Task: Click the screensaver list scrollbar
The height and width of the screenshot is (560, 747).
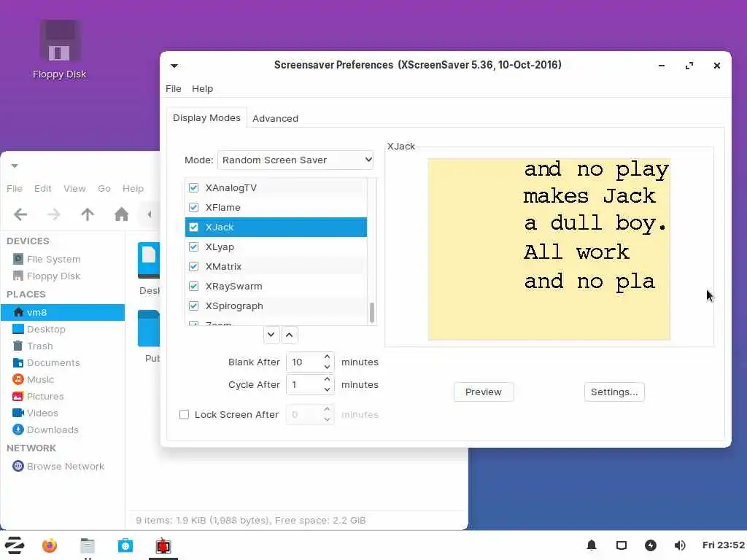Action: [372, 312]
